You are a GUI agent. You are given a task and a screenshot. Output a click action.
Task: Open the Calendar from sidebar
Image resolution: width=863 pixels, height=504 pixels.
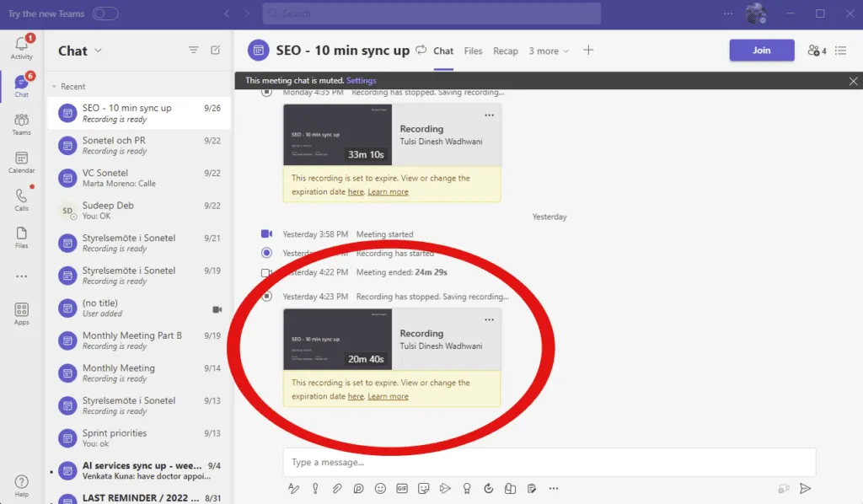tap(21, 162)
